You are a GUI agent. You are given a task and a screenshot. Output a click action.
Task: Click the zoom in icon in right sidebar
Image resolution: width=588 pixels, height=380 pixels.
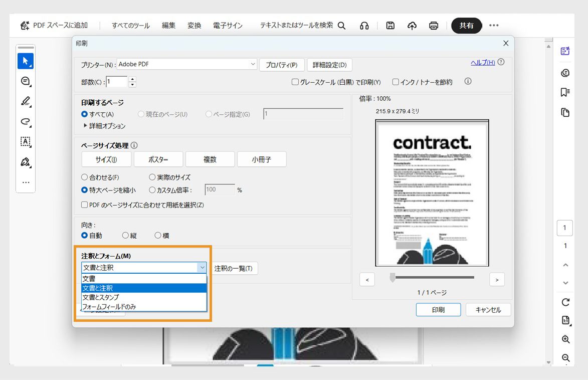[x=565, y=339]
